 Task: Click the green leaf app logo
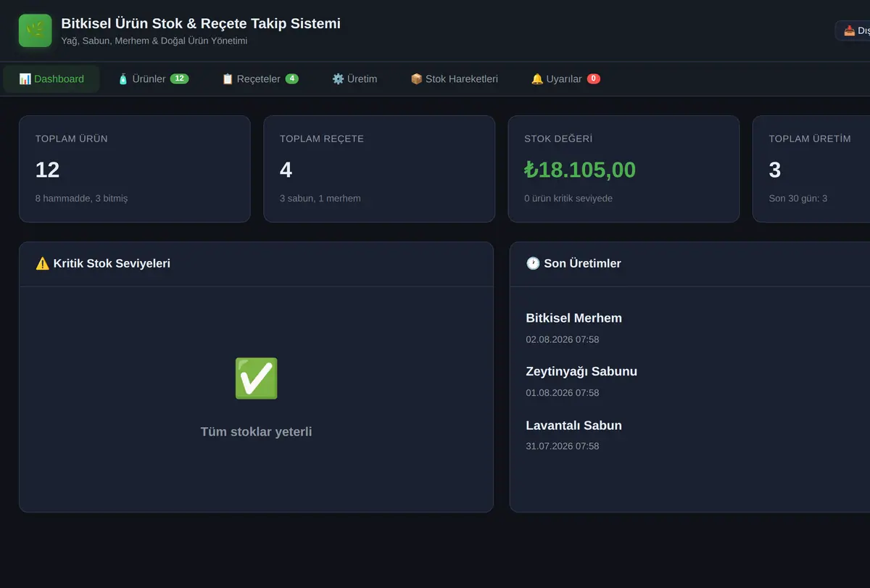(x=35, y=30)
